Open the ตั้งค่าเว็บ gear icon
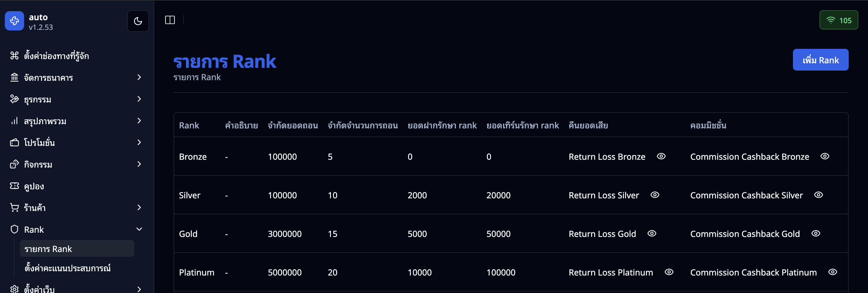This screenshot has width=868, height=293. coord(14,289)
